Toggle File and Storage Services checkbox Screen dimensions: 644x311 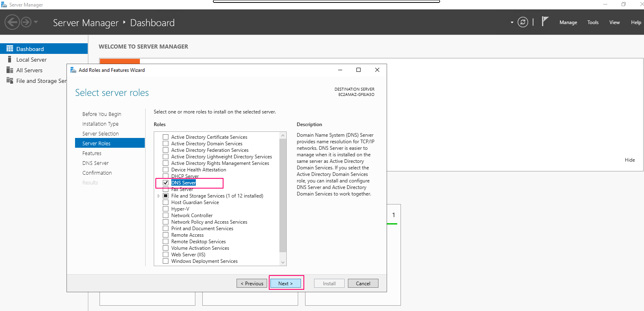[x=166, y=196]
